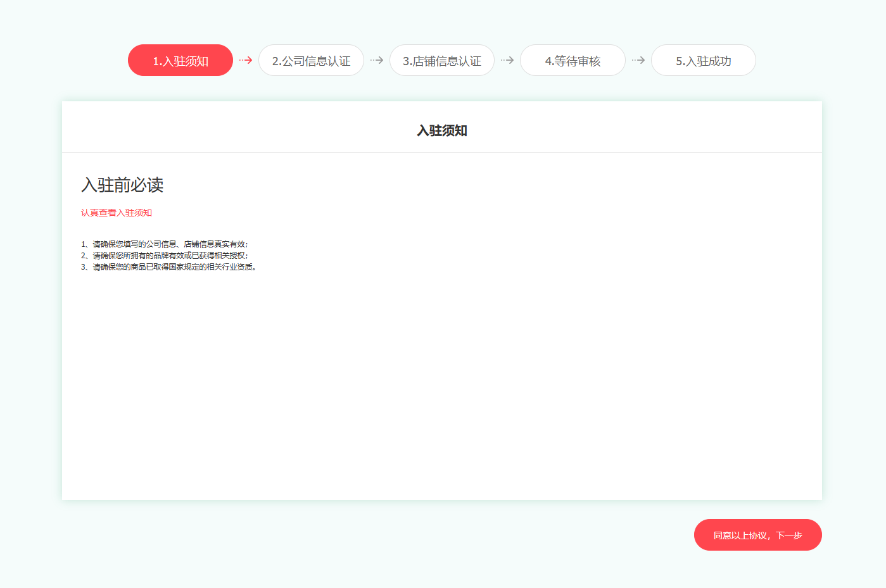Screen dimensions: 886x588
Task: Select the active step 1.入驻须知
Action: coord(180,61)
